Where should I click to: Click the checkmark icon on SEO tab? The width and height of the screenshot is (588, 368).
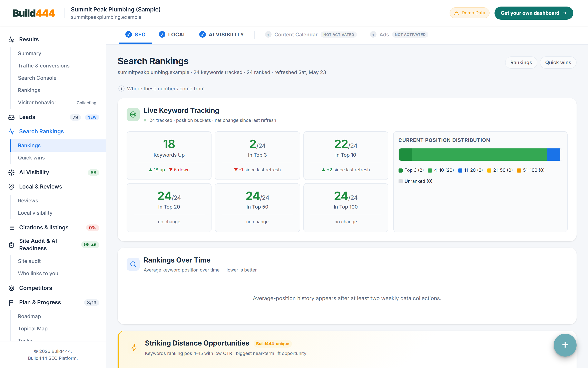(129, 35)
